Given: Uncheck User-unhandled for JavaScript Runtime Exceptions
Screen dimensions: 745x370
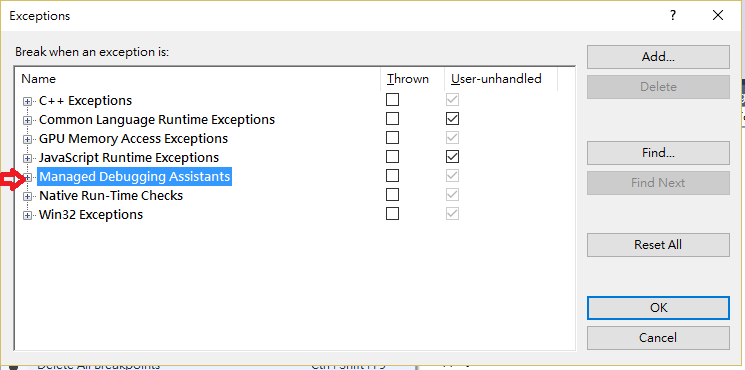Looking at the screenshot, I should tap(452, 157).
